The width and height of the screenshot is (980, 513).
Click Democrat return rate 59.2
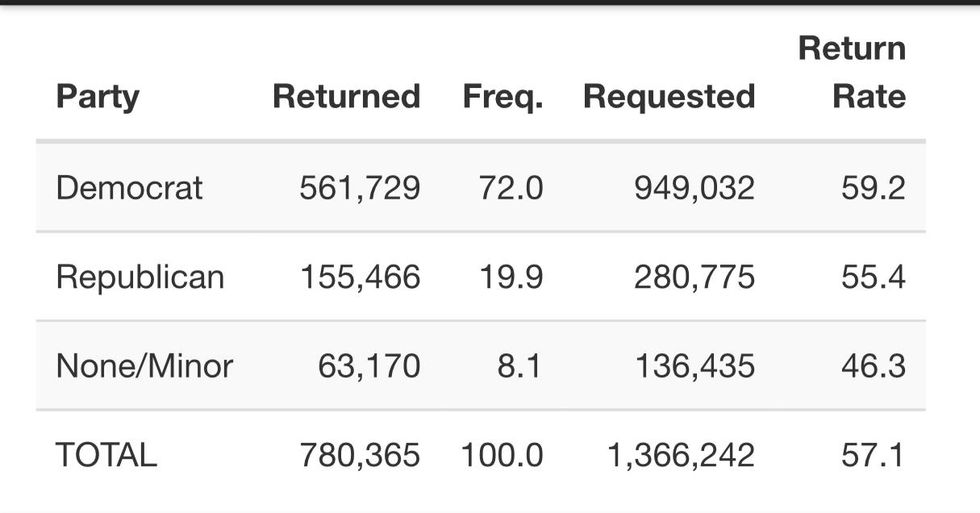[x=873, y=188]
